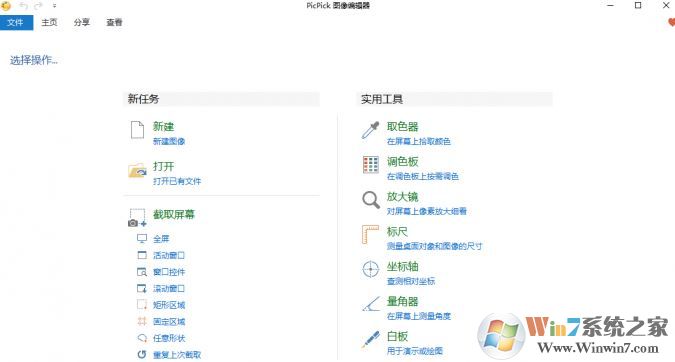
Task: Launch the 白板 tool link
Action: pos(397,336)
